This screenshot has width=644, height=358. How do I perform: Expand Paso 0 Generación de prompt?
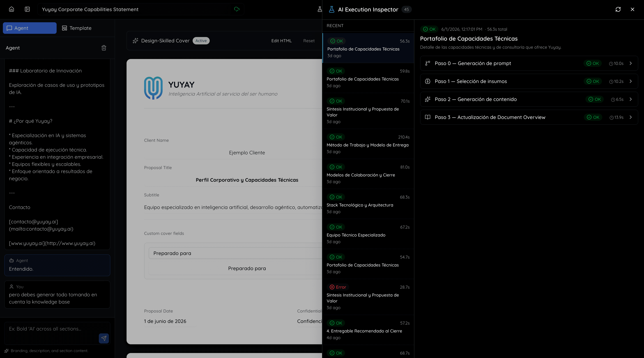[529, 63]
